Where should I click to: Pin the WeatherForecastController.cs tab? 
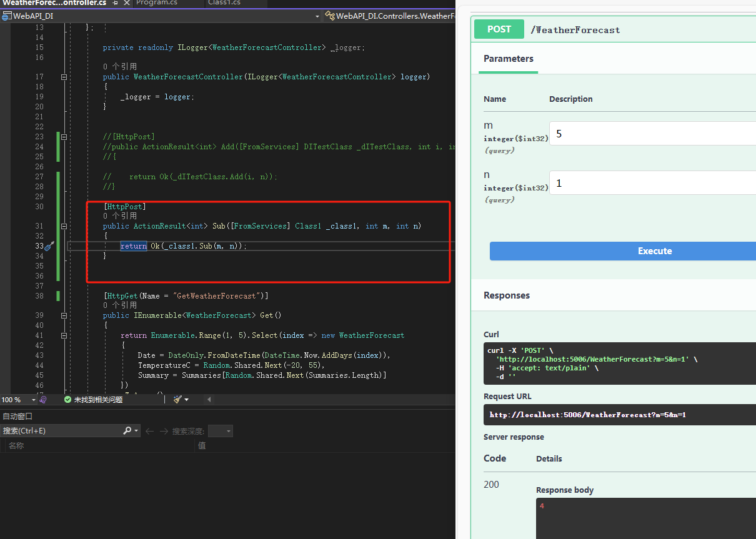[x=115, y=3]
